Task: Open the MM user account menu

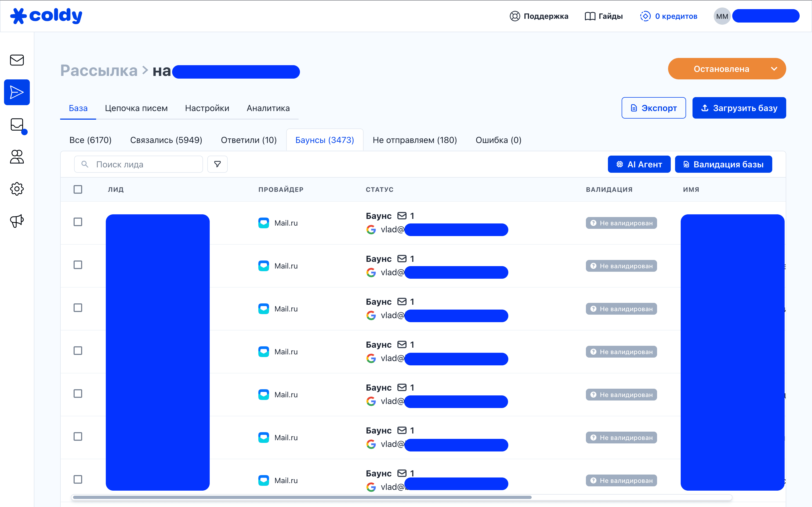Action: [722, 16]
